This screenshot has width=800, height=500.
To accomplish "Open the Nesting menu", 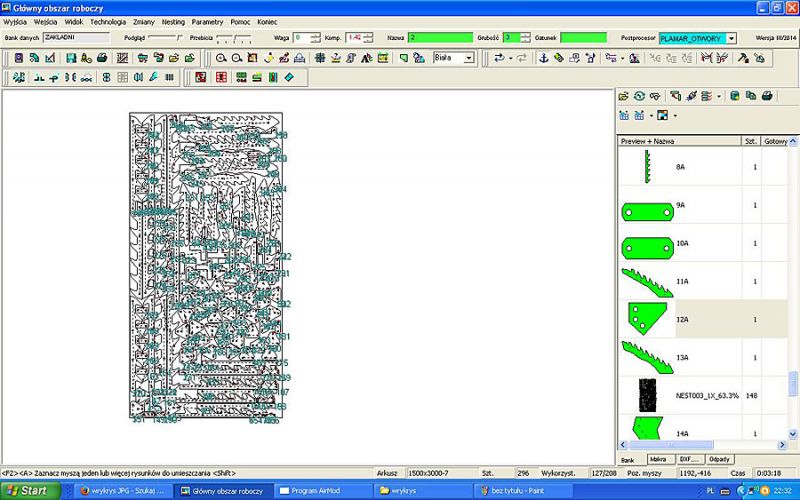I will pyautogui.click(x=173, y=21).
